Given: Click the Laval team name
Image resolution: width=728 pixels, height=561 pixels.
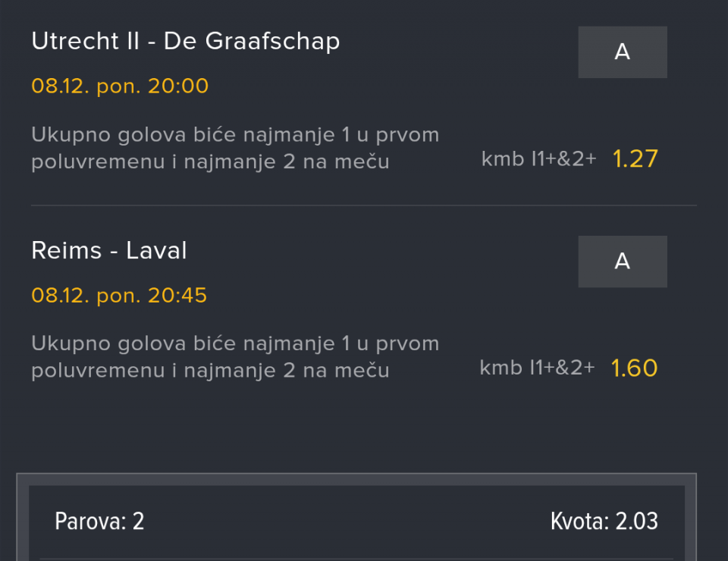Looking at the screenshot, I should point(156,251).
